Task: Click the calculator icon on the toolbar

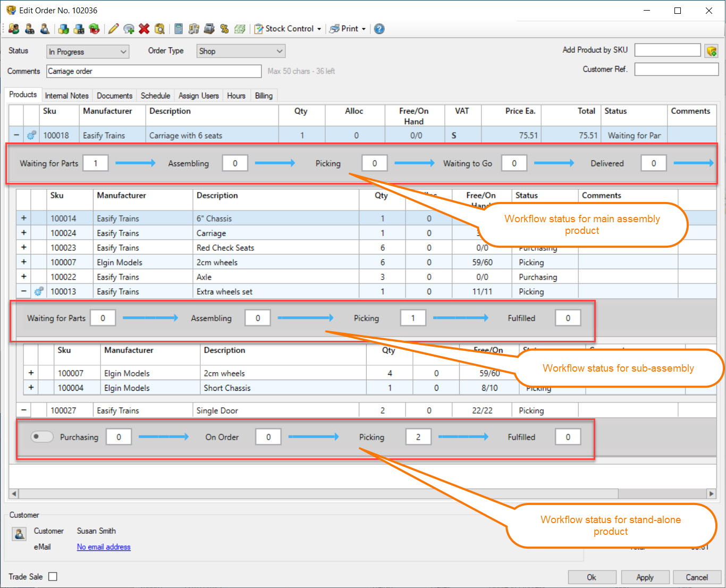Action: pyautogui.click(x=179, y=29)
